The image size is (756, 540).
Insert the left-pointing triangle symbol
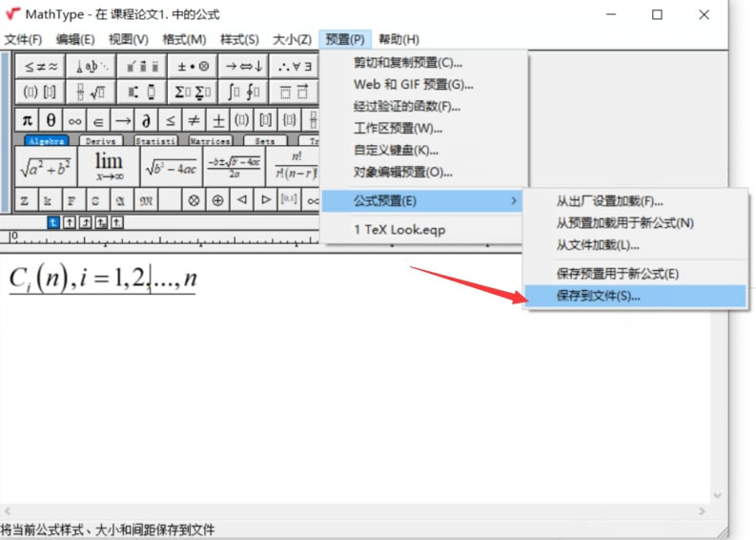(x=241, y=199)
